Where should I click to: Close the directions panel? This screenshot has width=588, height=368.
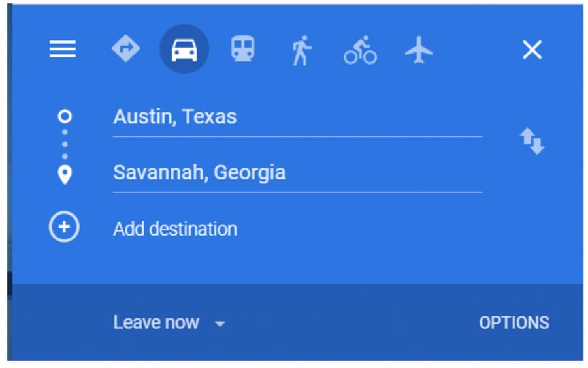coord(532,50)
